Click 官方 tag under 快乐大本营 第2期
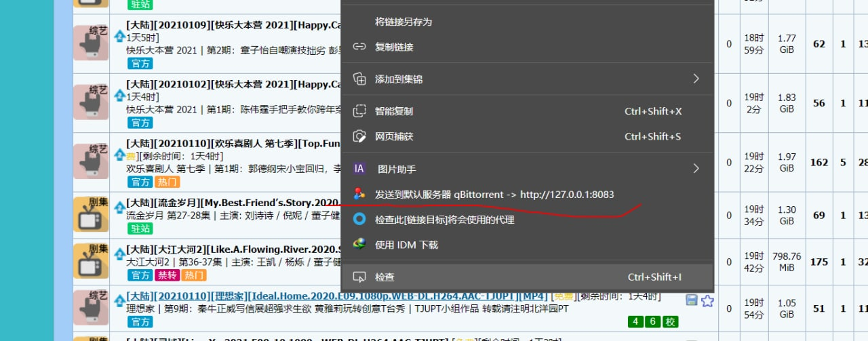This screenshot has width=868, height=341. click(x=140, y=63)
